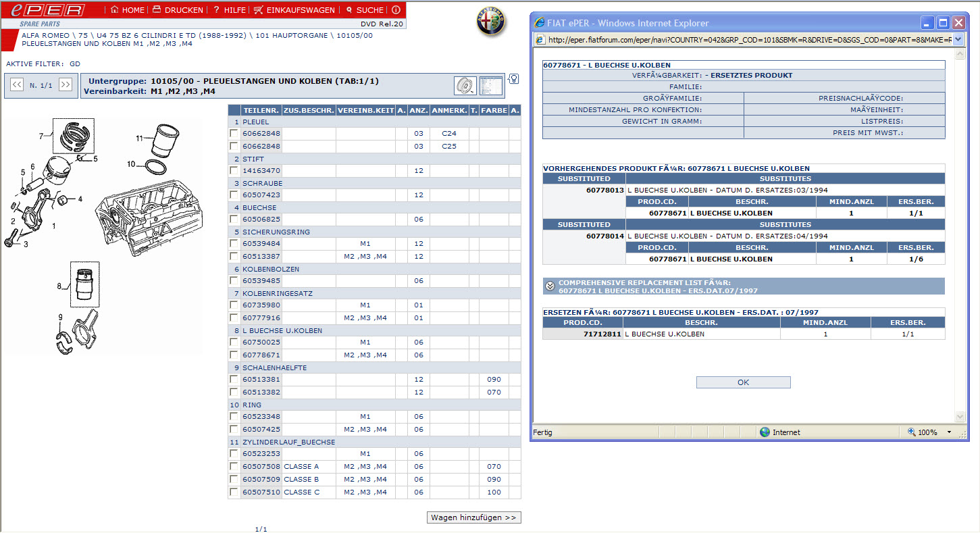Open part number 60513387 in the table
980x533 pixels.
click(261, 256)
